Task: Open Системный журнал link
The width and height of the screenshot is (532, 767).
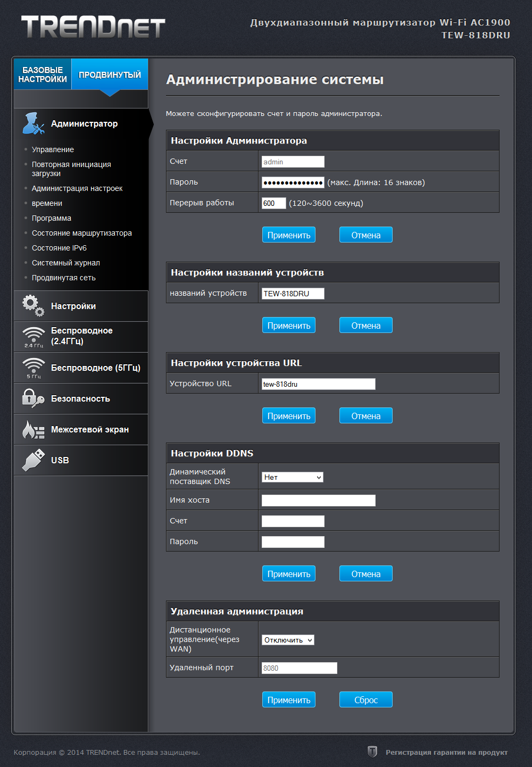Action: click(x=66, y=263)
